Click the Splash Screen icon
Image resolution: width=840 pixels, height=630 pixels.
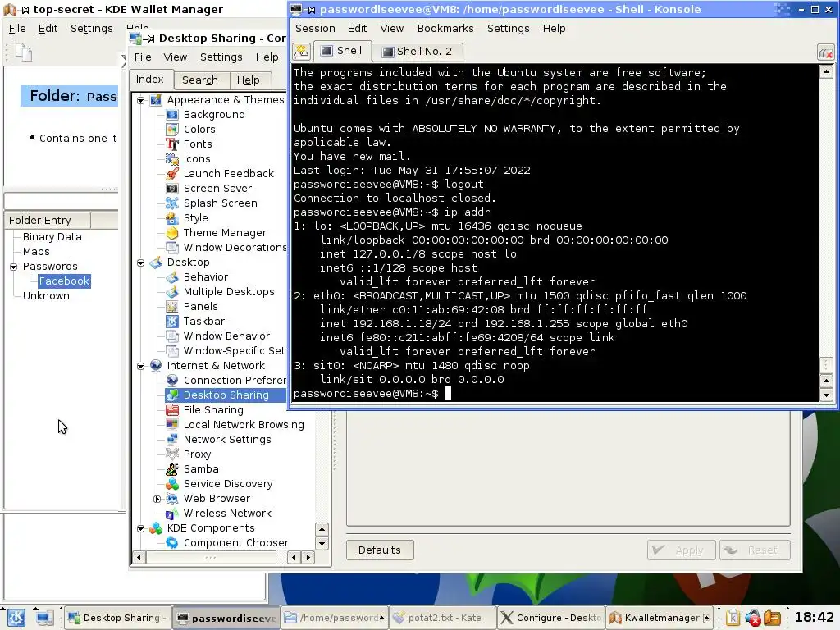coord(172,203)
